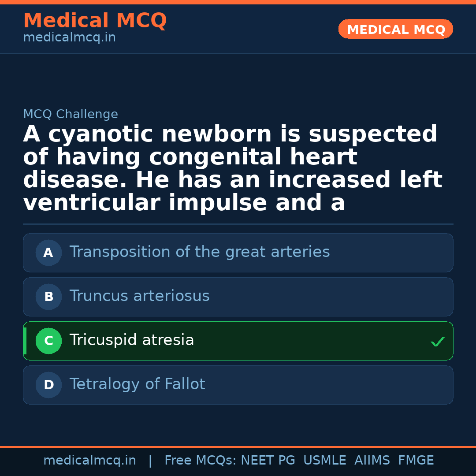Click the MCQ Challenge label
476x476 pixels.
(71, 115)
